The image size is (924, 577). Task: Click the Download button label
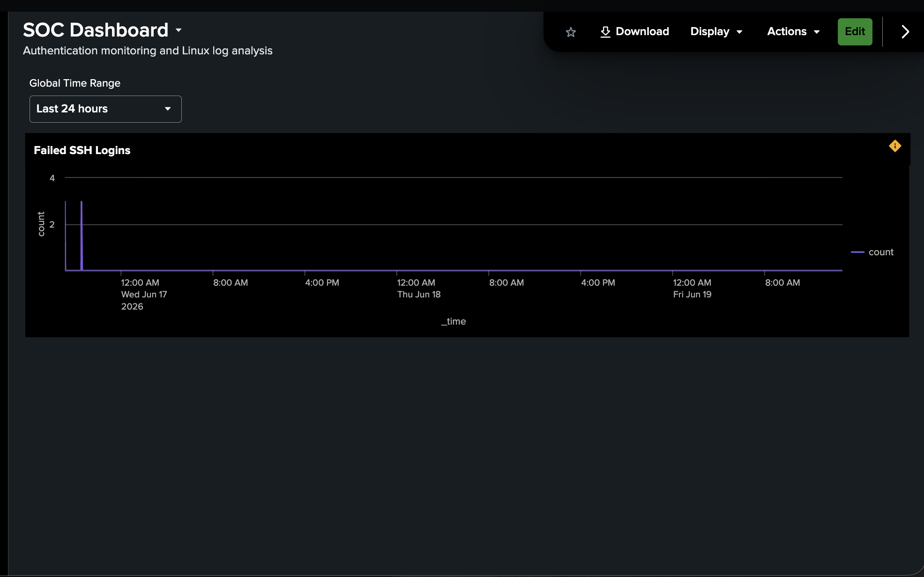point(642,32)
